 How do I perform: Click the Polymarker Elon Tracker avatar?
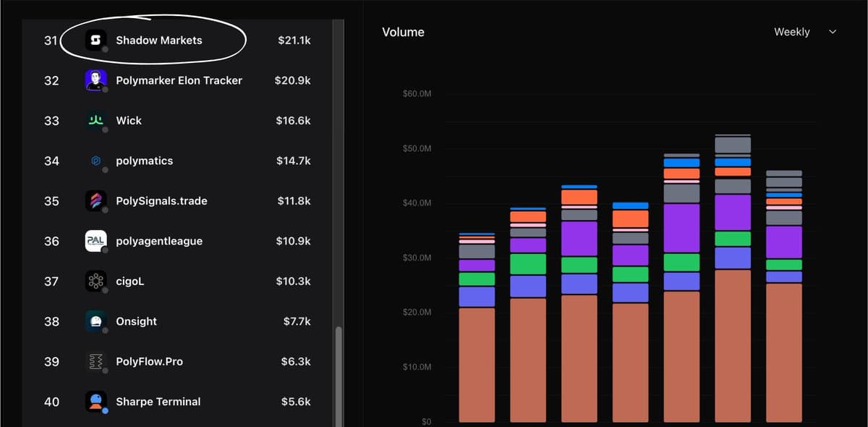pos(96,80)
